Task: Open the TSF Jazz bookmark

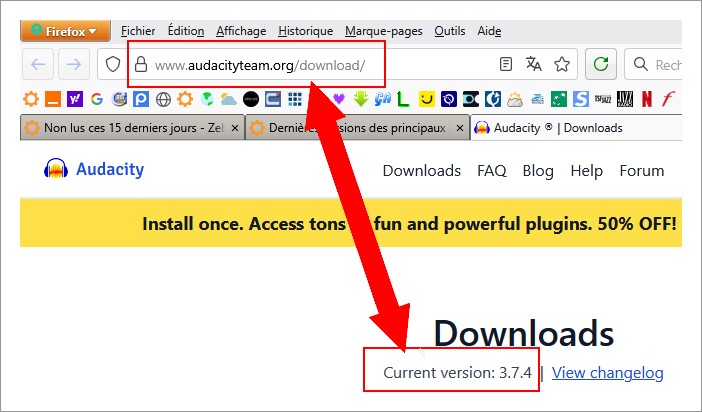Action: point(603,99)
